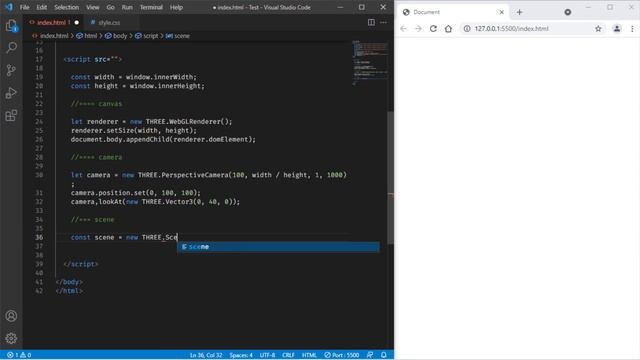Click the VS Code logo in title bar
This screenshot has width=640, height=360.
point(9,7)
